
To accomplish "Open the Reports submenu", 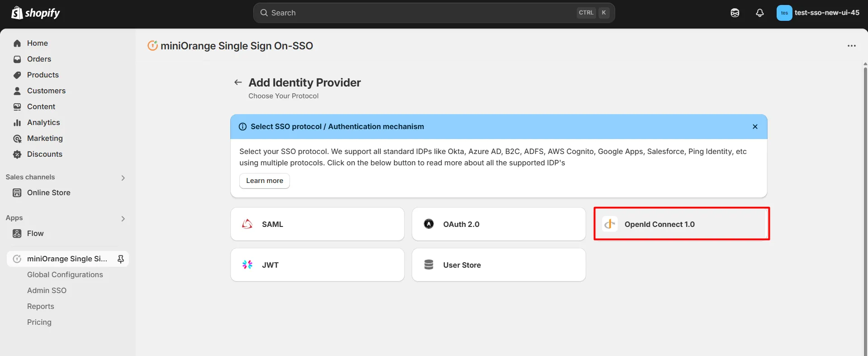I will pyautogui.click(x=41, y=307).
